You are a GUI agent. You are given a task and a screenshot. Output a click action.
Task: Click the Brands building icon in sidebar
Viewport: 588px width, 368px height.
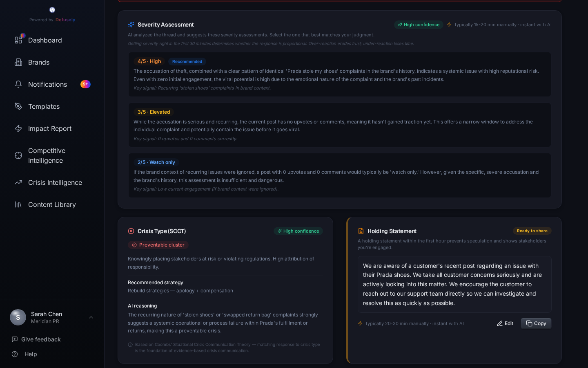(x=18, y=62)
